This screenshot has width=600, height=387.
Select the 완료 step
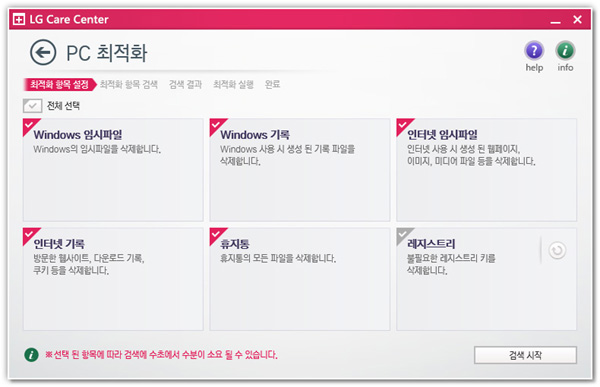(272, 84)
